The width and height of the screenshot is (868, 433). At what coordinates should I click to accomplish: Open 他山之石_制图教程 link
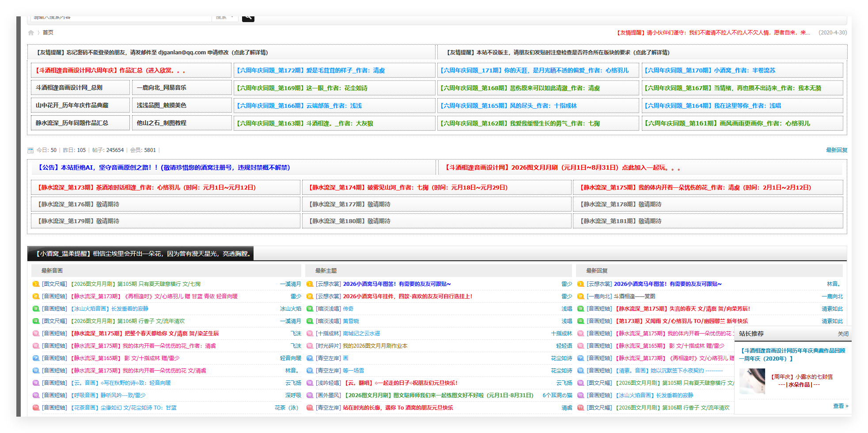click(162, 123)
